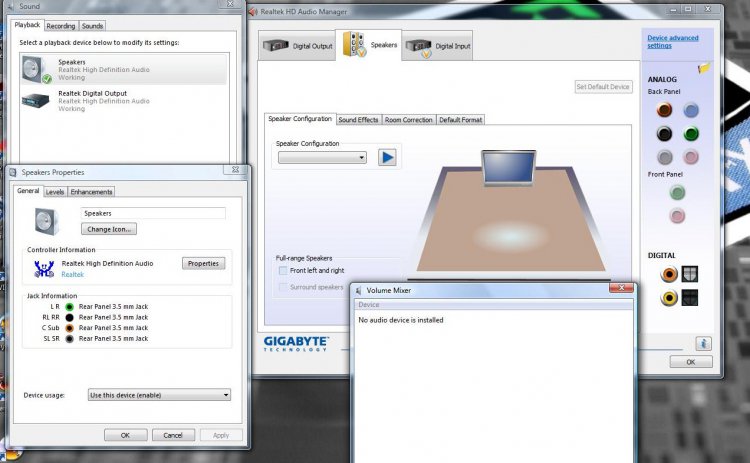The height and width of the screenshot is (463, 750).
Task: Open the Speaker Configuration dropdown
Action: (x=322, y=157)
